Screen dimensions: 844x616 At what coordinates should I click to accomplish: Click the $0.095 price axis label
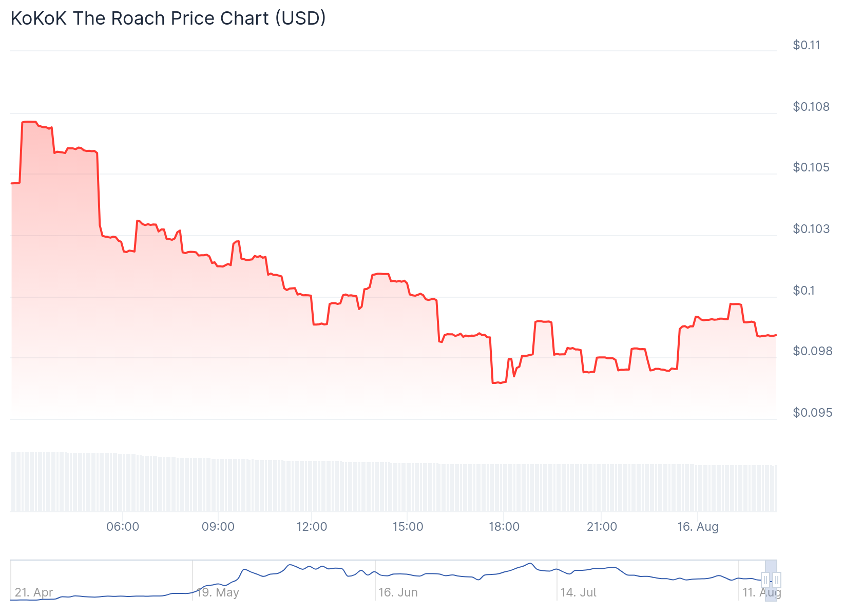[812, 413]
